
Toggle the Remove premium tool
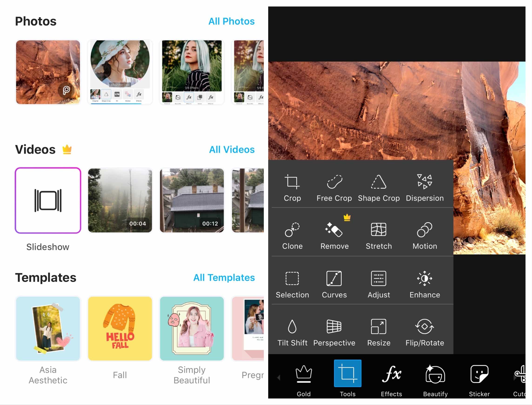tap(334, 234)
